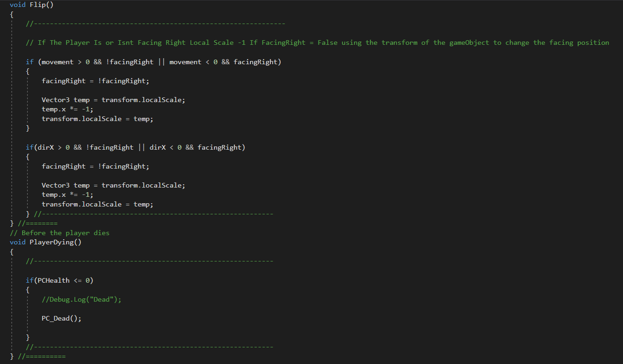Click the commented-out Debug.Log line
The image size is (623, 364).
click(81, 299)
